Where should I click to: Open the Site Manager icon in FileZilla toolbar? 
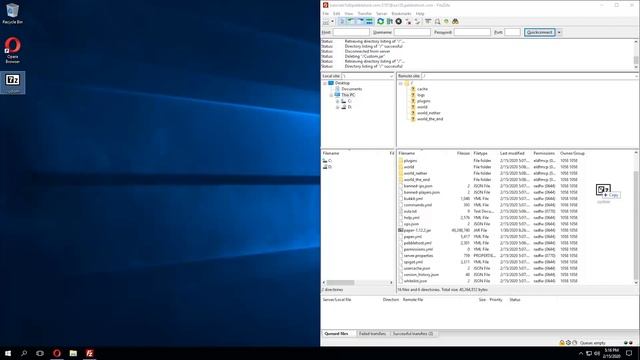pos(326,22)
